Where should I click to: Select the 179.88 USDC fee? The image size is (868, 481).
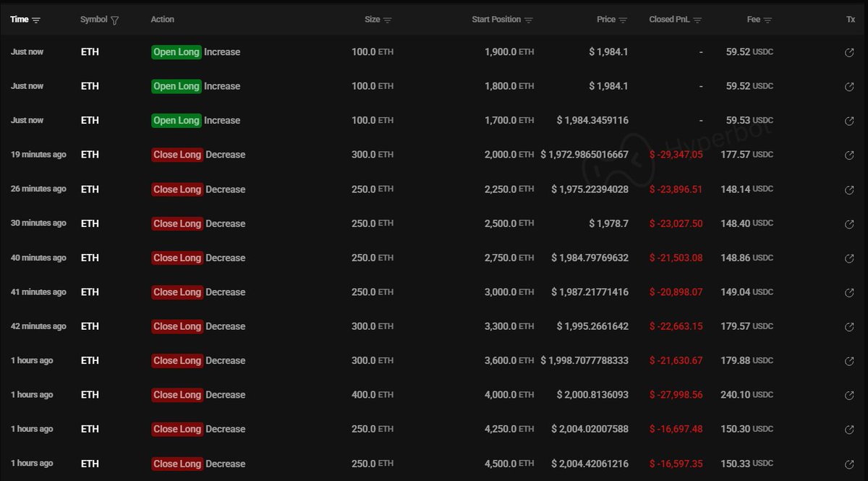coord(747,360)
